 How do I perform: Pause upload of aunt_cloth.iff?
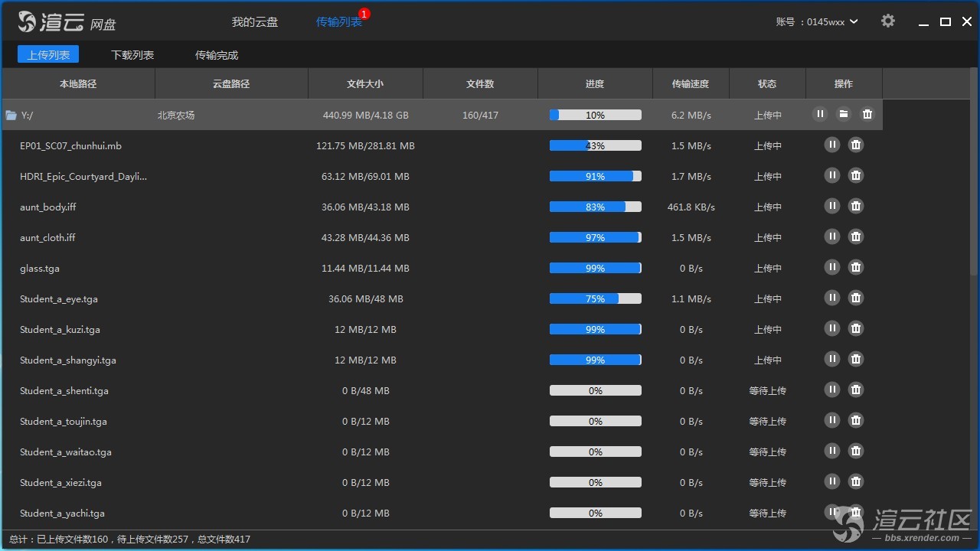(831, 236)
